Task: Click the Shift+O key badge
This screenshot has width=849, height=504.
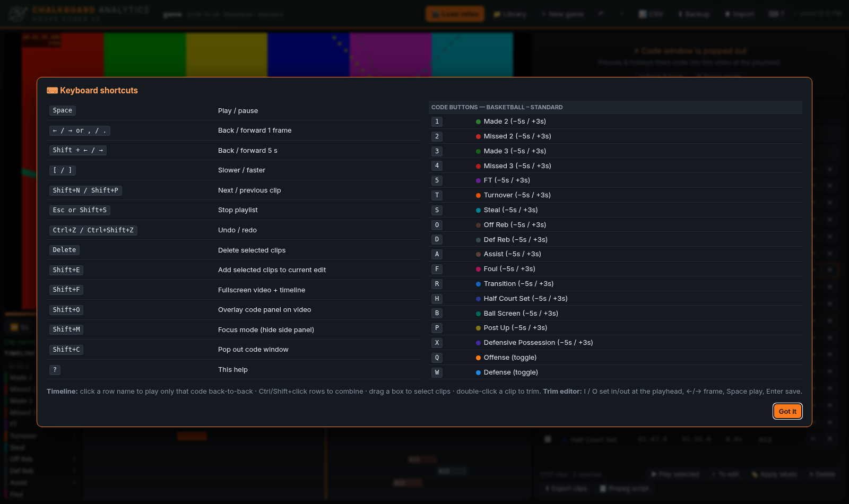Action: point(66,310)
